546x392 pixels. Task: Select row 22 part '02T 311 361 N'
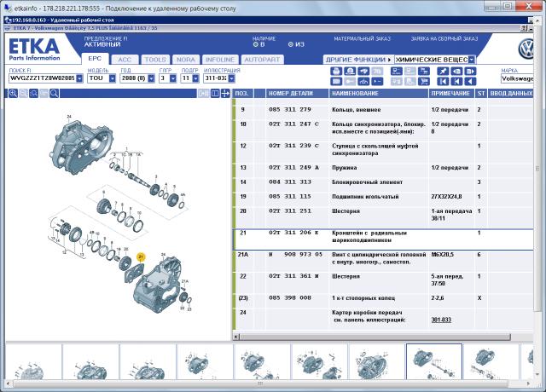[383, 282]
